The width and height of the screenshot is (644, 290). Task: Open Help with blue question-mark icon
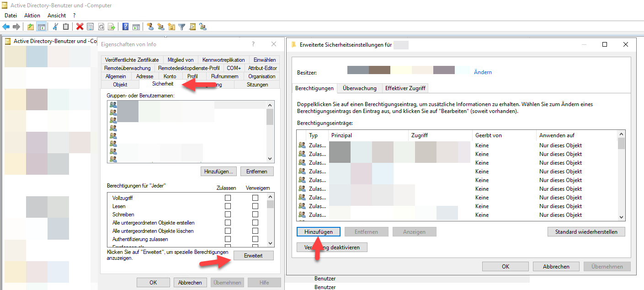coord(125,27)
